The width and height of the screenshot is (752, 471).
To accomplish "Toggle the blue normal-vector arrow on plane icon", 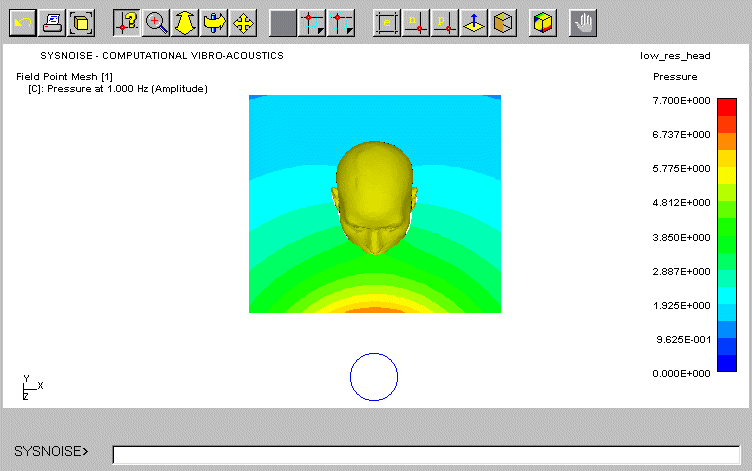I will [474, 21].
